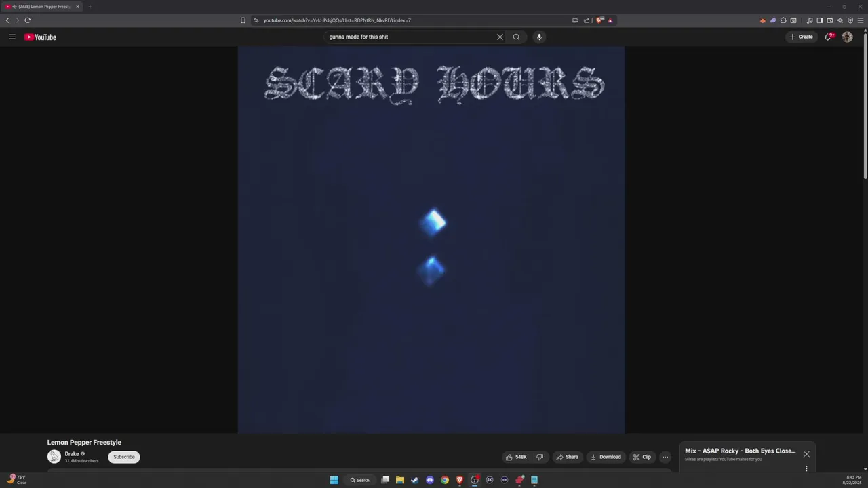Open Leo AI sparkle icon
The height and width of the screenshot is (488, 868).
[840, 20]
